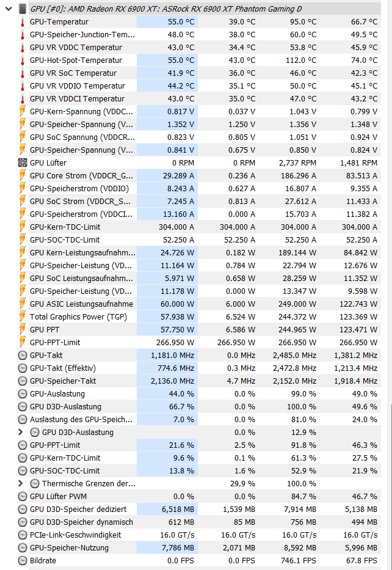Click the lightning icon beside Total Graphics Power (TGP)
The height and width of the screenshot is (570, 392).
point(23,316)
